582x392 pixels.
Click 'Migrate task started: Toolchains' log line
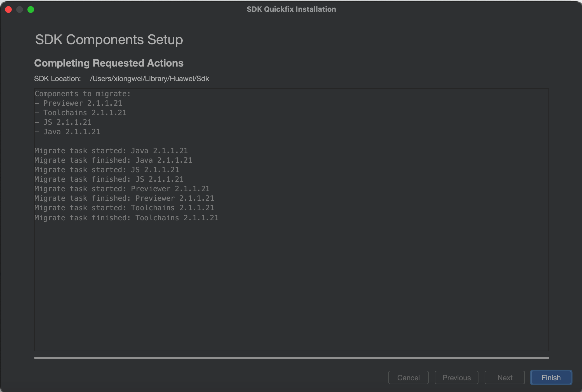point(124,208)
